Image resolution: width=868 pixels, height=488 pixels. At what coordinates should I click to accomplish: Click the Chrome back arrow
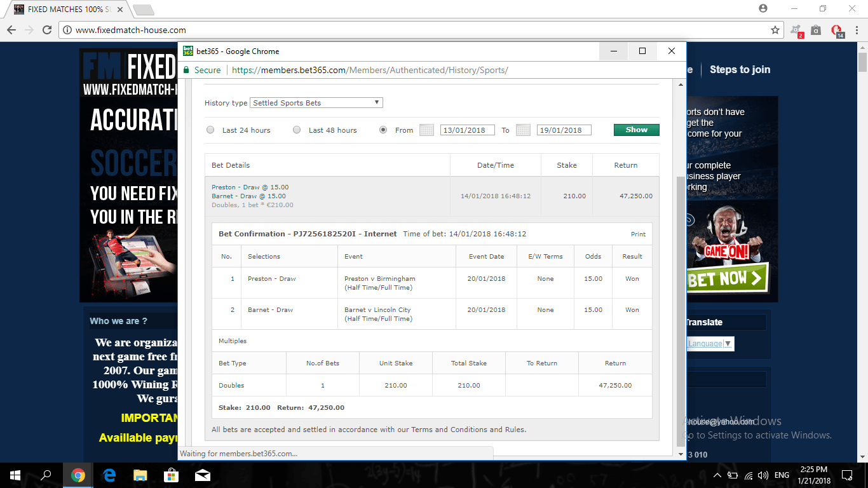coord(11,30)
